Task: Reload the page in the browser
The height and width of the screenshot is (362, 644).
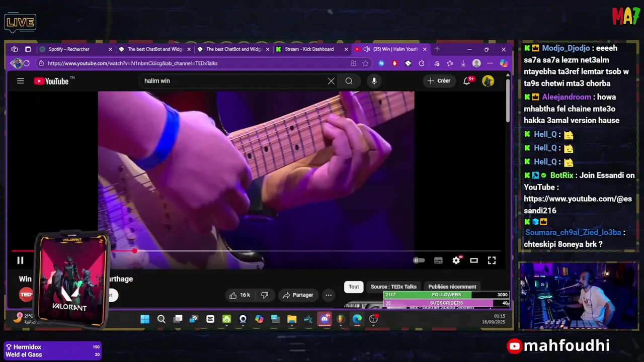Action: [x=27, y=63]
